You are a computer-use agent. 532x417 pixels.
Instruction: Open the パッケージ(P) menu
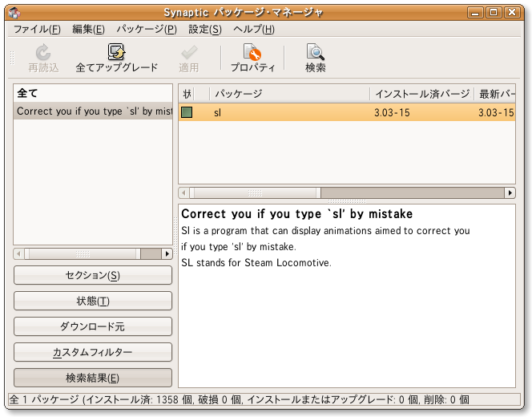[147, 30]
